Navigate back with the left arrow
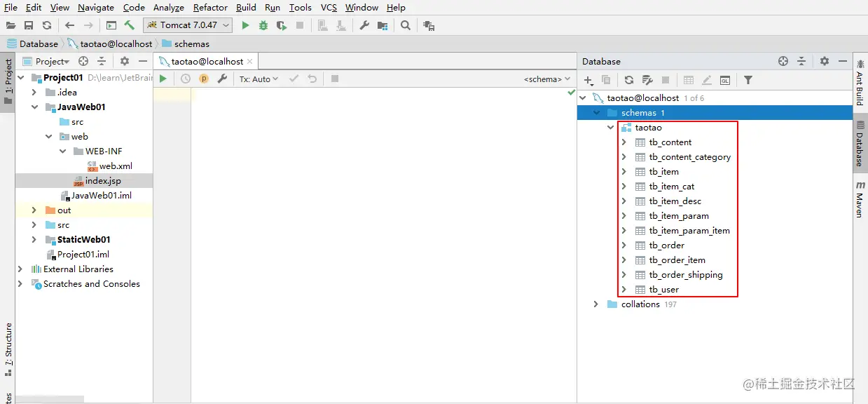Screen dimensions: 868x404 (x=69, y=25)
